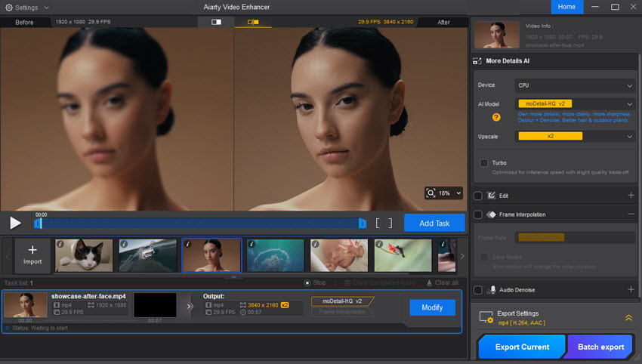Switch to the Before view label
This screenshot has height=364, width=642.
[25, 22]
